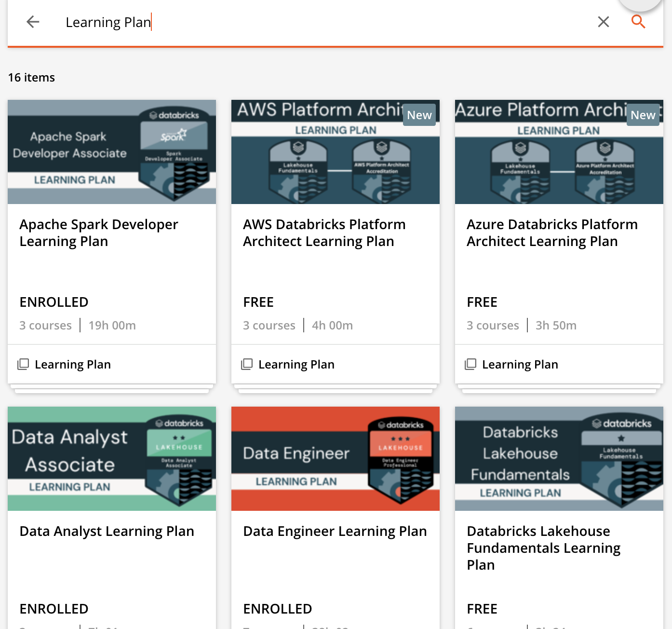
Task: Select "Data Engineer Learning Plan" title
Action: [x=335, y=532]
